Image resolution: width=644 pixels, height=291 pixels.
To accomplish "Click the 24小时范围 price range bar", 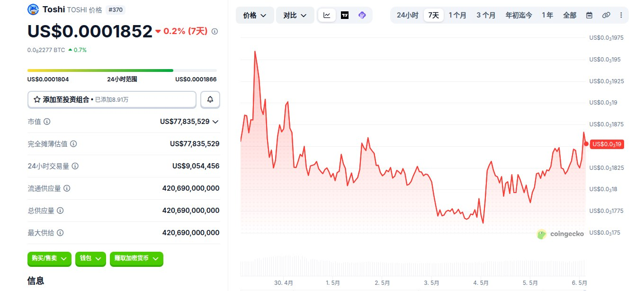I will click(x=122, y=71).
